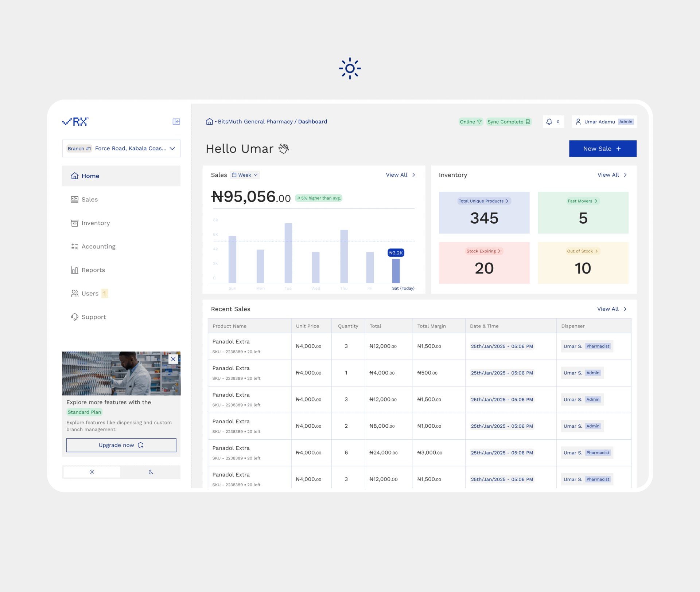The height and width of the screenshot is (592, 700).
Task: Collapse the sidebar using the collapse icon
Action: point(176,122)
